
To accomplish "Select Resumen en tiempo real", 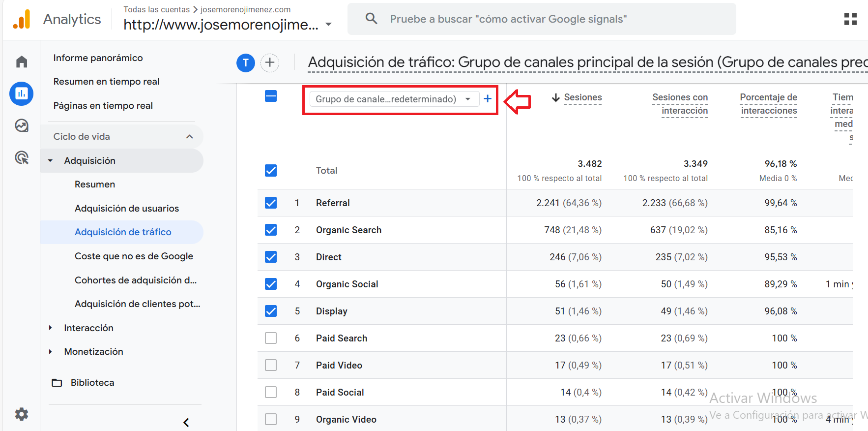I will pos(107,82).
